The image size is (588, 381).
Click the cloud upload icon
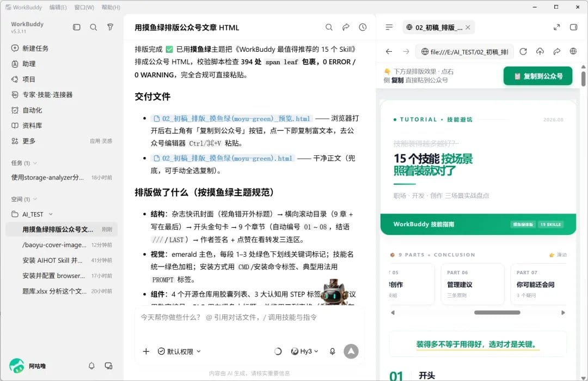[x=540, y=51]
